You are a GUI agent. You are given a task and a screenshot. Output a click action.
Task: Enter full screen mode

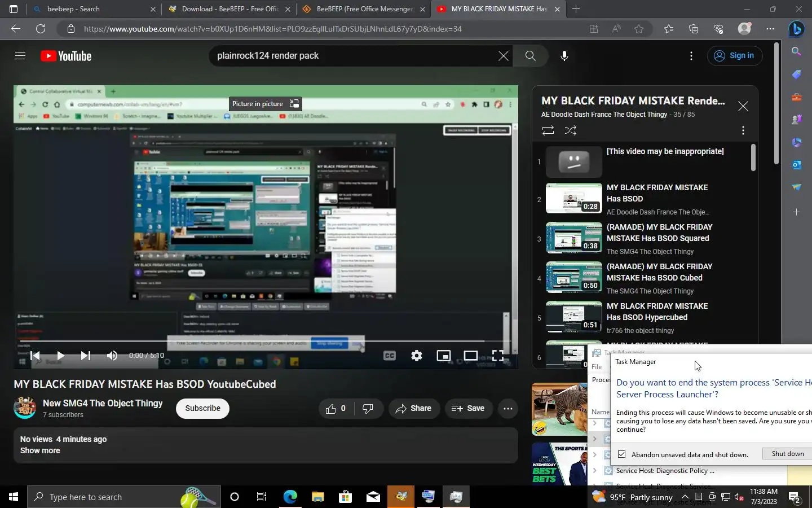pos(497,356)
